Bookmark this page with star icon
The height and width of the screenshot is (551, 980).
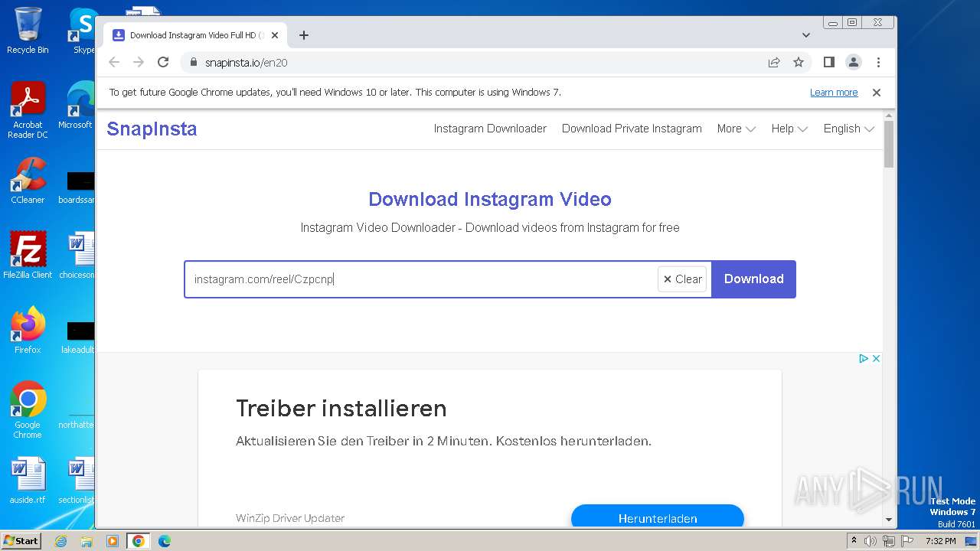tap(799, 63)
